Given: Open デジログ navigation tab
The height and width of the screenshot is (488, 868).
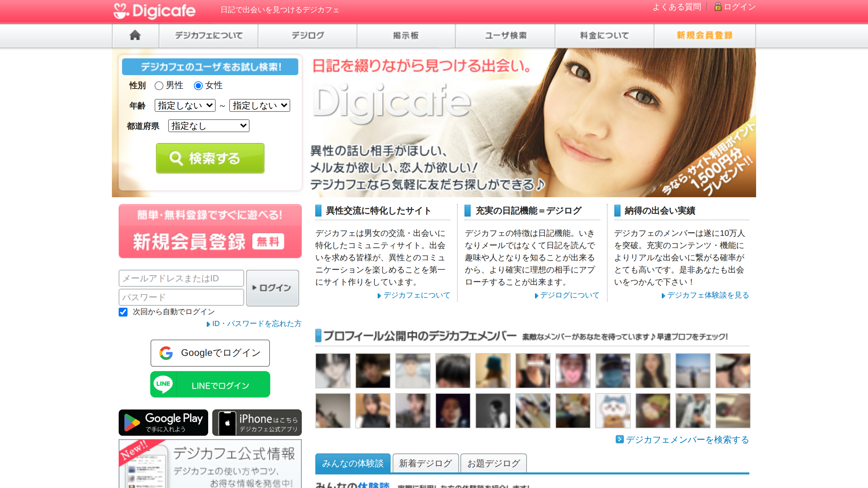Looking at the screenshot, I should pyautogui.click(x=308, y=35).
